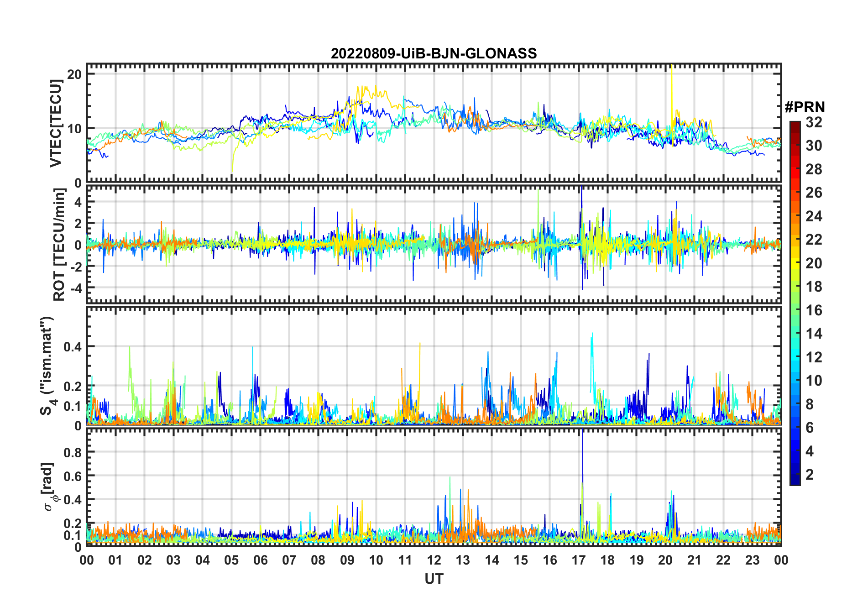Pick the green middle section of the colorbar
Image resolution: width=868 pixels, height=607 pixels.
point(795,310)
